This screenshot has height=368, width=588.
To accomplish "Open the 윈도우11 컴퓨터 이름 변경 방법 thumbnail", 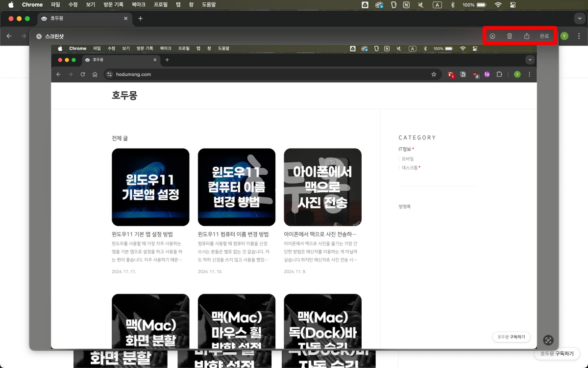I will [x=237, y=187].
